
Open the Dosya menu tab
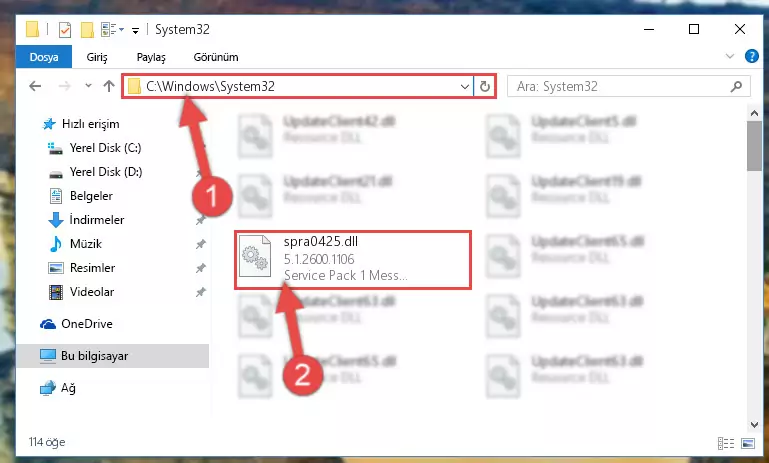pos(44,57)
